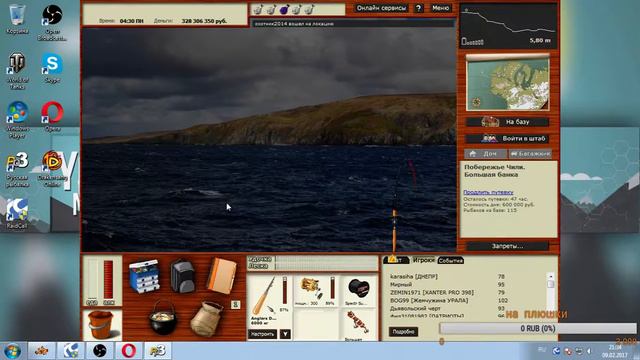Click the money amount '328 306 350 руб.'

[204, 21]
